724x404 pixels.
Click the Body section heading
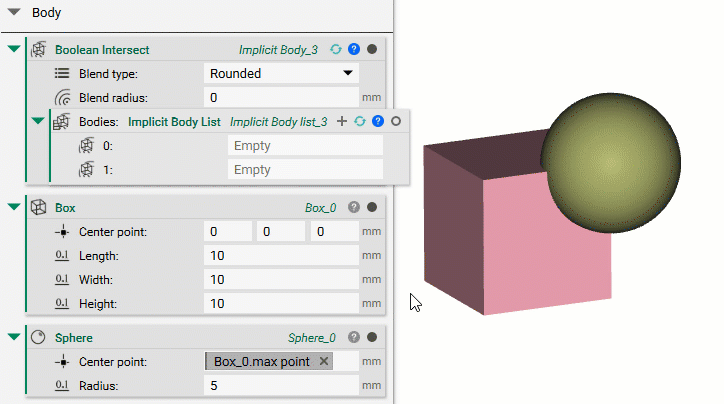tap(46, 12)
